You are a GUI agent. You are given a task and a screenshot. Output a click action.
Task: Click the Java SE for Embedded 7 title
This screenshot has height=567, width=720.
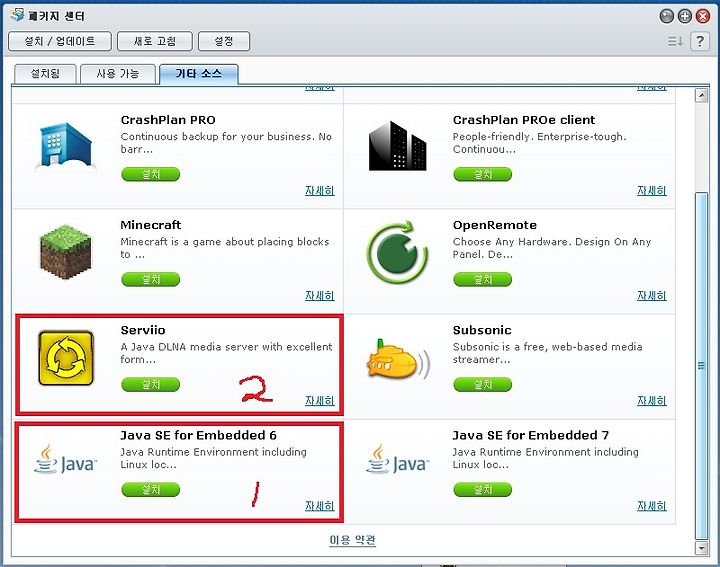(531, 435)
